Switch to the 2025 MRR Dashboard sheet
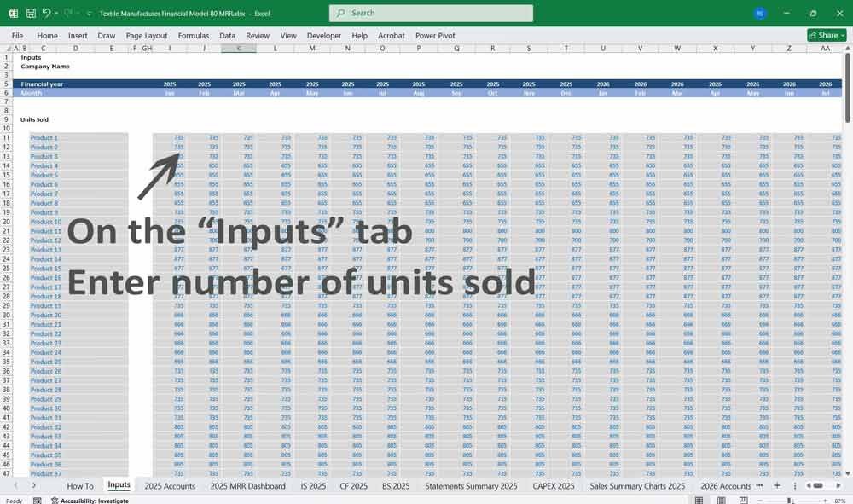 [247, 486]
